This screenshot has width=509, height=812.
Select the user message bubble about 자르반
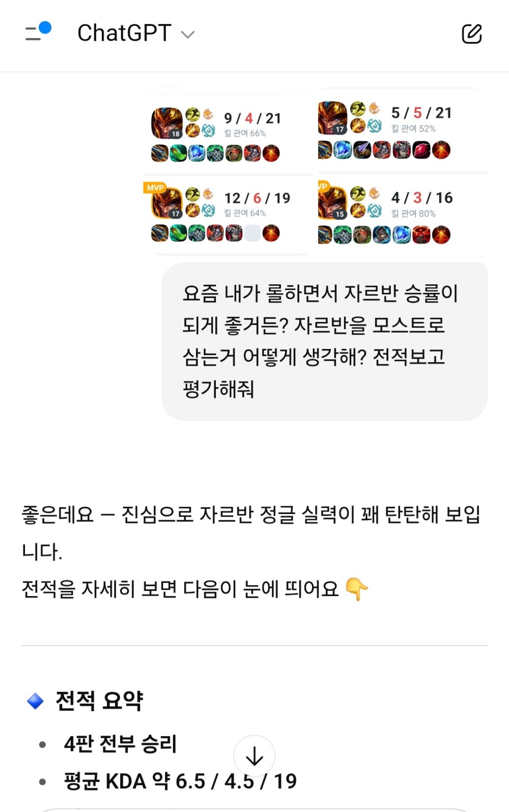pos(324,341)
